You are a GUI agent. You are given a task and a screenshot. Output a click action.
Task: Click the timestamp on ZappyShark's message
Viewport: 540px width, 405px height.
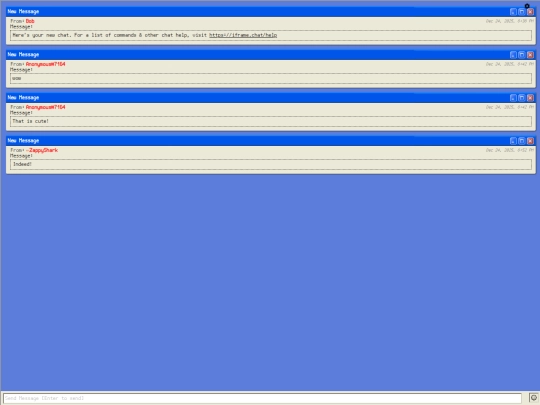tap(510, 150)
